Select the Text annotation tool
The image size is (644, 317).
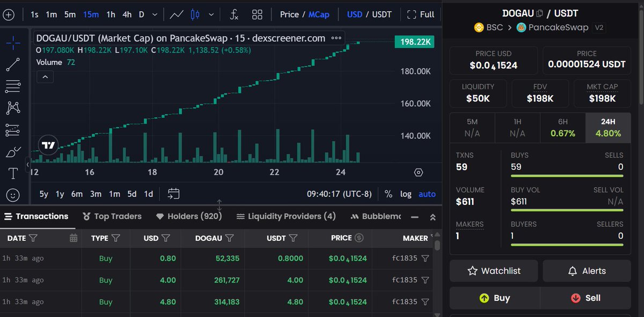point(13,173)
